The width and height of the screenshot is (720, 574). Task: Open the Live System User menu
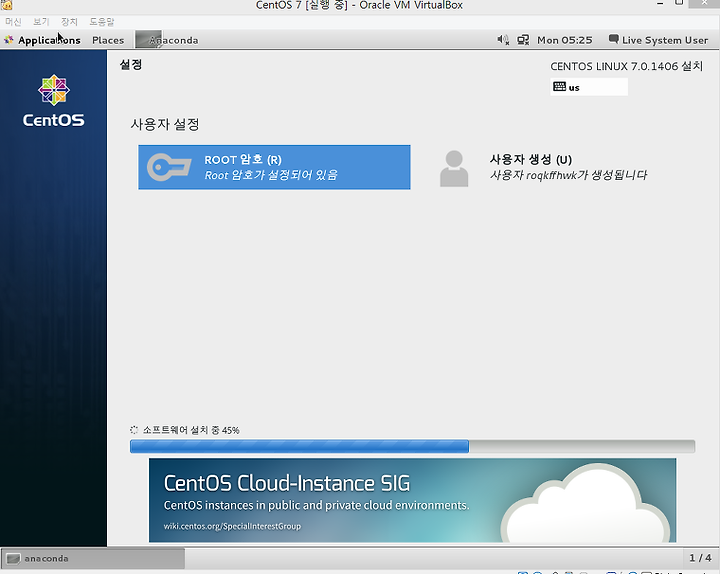click(658, 40)
